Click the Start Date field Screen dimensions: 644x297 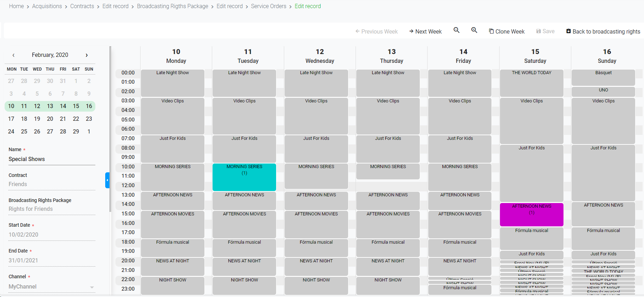point(52,234)
